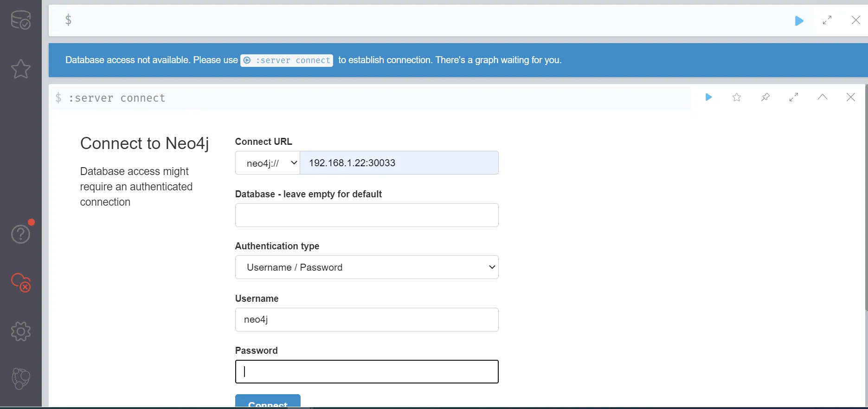Screen dimensions: 868x409
Task: Click the Connect URL label
Action: pyautogui.click(x=264, y=142)
